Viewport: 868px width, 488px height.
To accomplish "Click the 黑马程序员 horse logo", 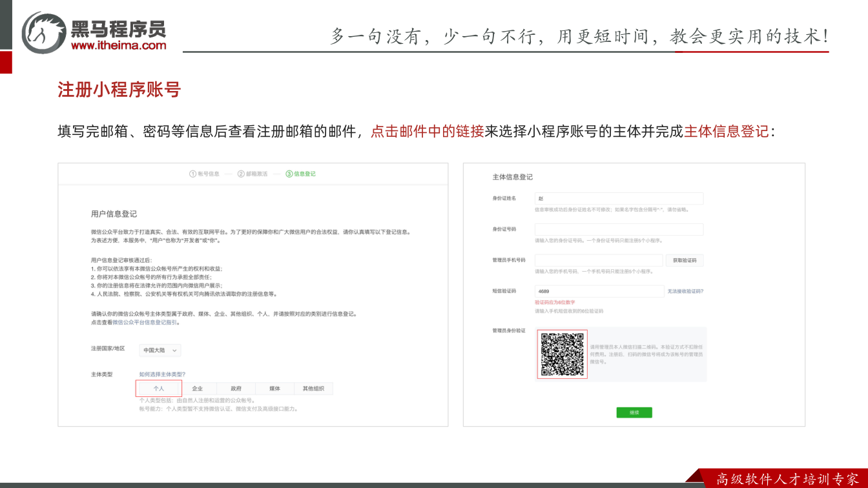I will point(44,32).
